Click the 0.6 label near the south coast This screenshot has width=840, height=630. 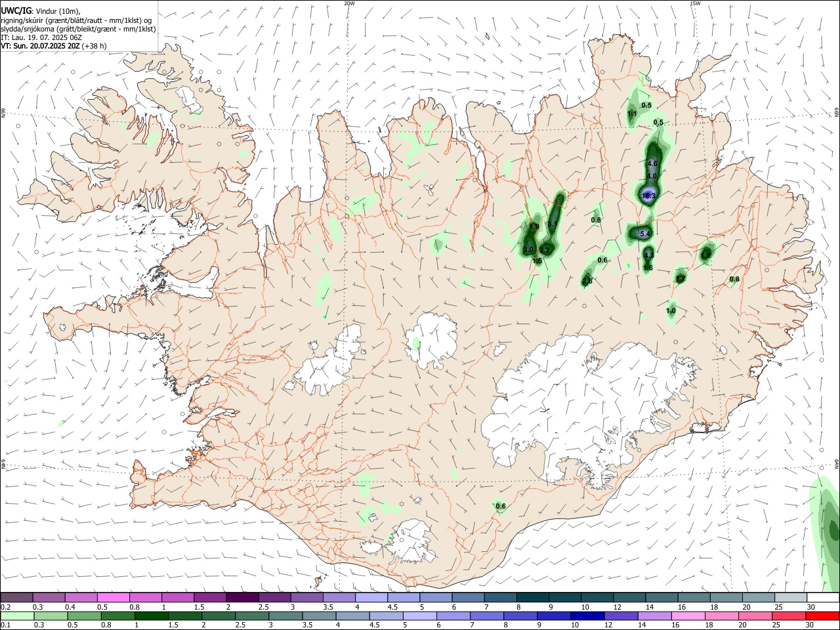501,506
